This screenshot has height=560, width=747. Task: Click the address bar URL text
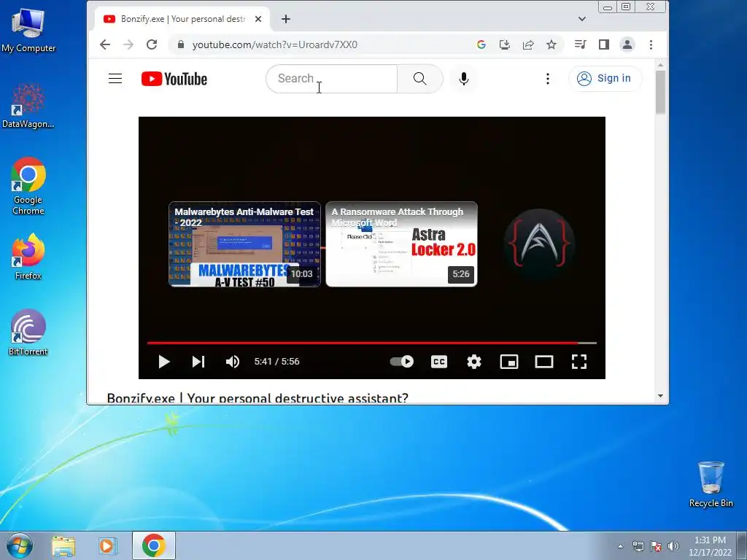(x=274, y=44)
